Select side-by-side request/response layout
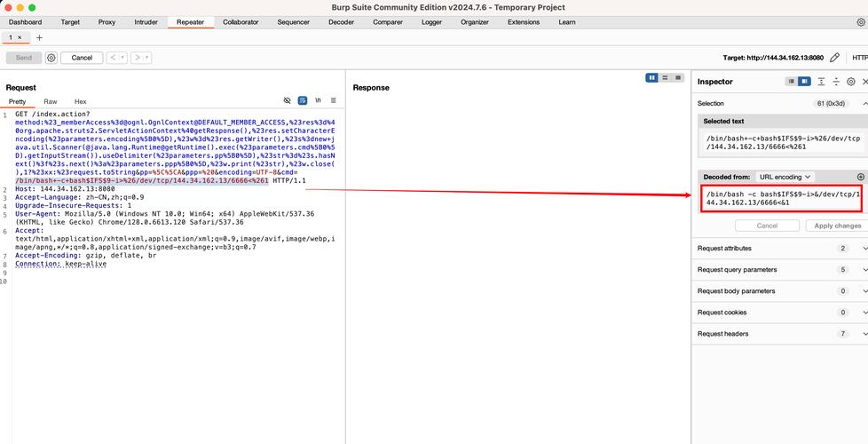This screenshot has height=444, width=868. [x=652, y=78]
